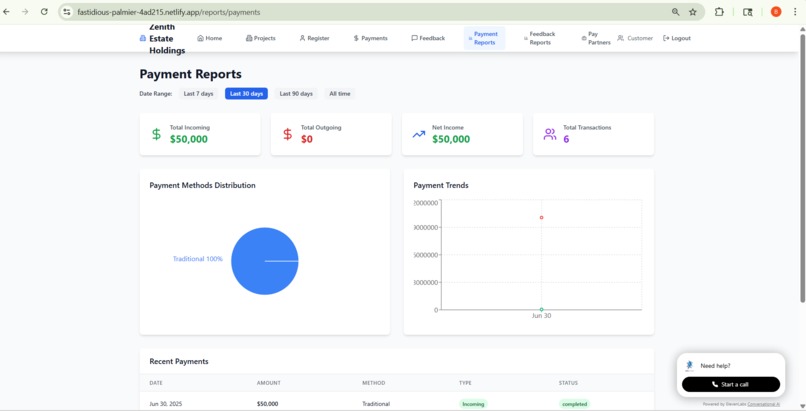This screenshot has height=411, width=806.
Task: Click the browser forward arrow
Action: coord(25,12)
